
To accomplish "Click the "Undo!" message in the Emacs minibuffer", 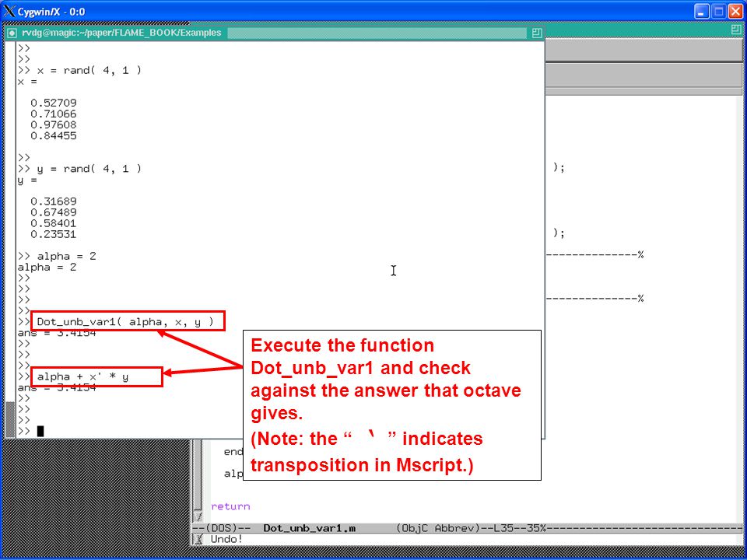I will coord(226,539).
